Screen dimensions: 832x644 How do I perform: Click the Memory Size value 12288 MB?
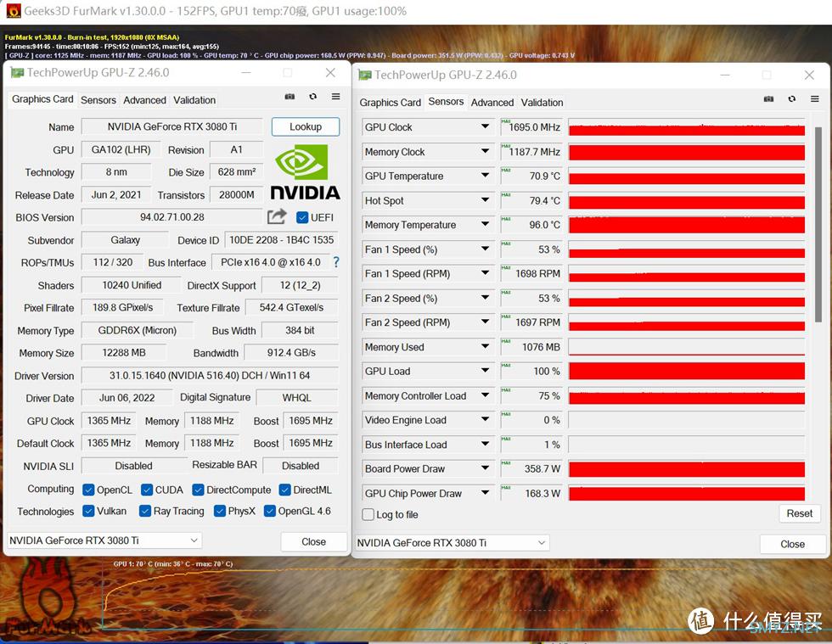pos(124,353)
